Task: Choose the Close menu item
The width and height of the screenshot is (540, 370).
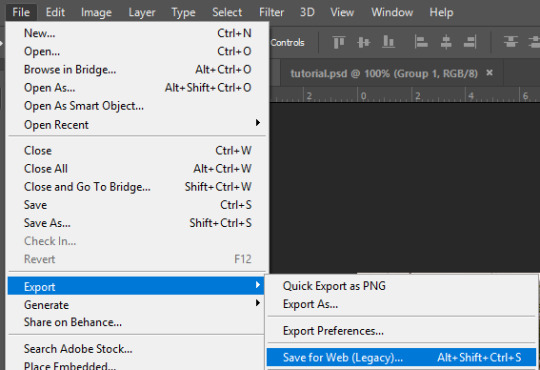Action: click(x=137, y=151)
